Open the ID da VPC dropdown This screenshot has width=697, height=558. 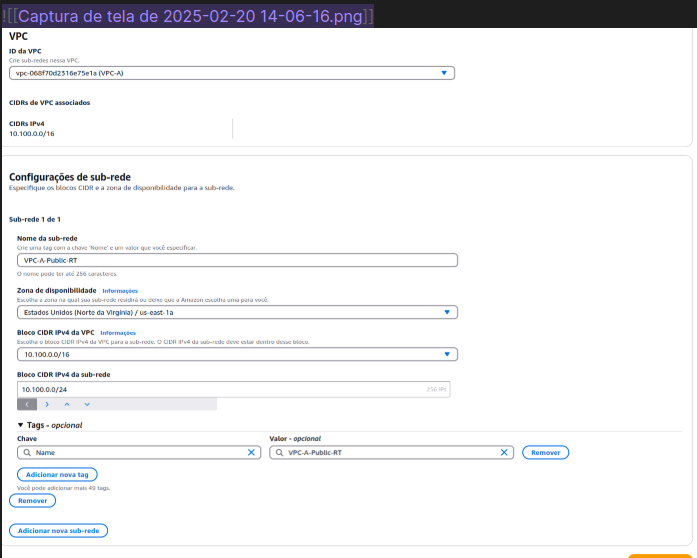point(444,73)
